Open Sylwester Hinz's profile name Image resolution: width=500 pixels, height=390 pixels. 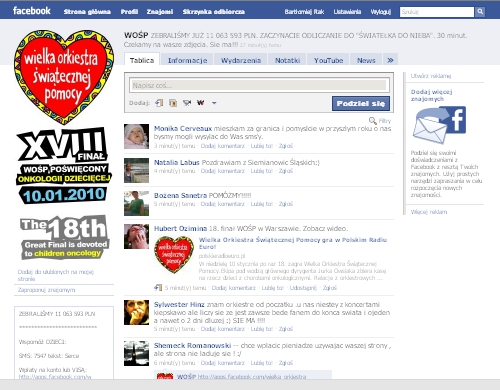pos(179,304)
